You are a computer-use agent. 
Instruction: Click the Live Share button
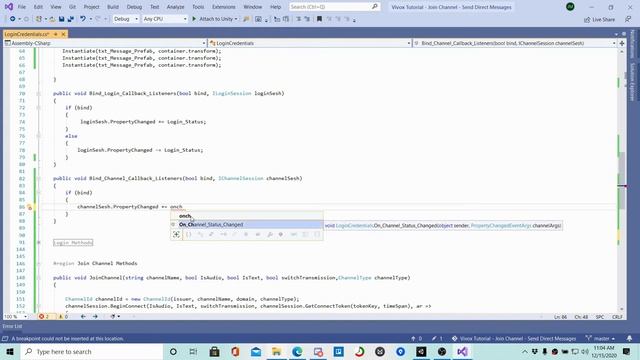click(599, 19)
